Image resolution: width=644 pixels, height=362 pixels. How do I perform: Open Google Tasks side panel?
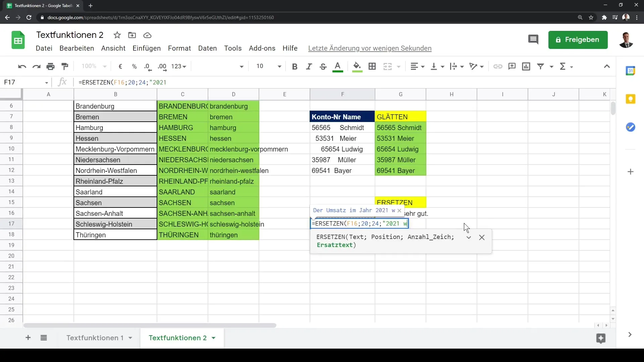[631, 127]
